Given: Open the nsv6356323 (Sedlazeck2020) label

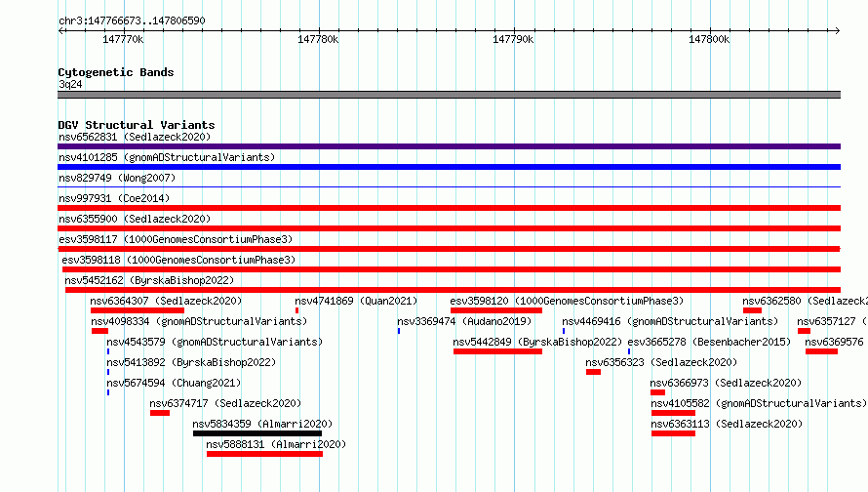Looking at the screenshot, I should [x=661, y=362].
